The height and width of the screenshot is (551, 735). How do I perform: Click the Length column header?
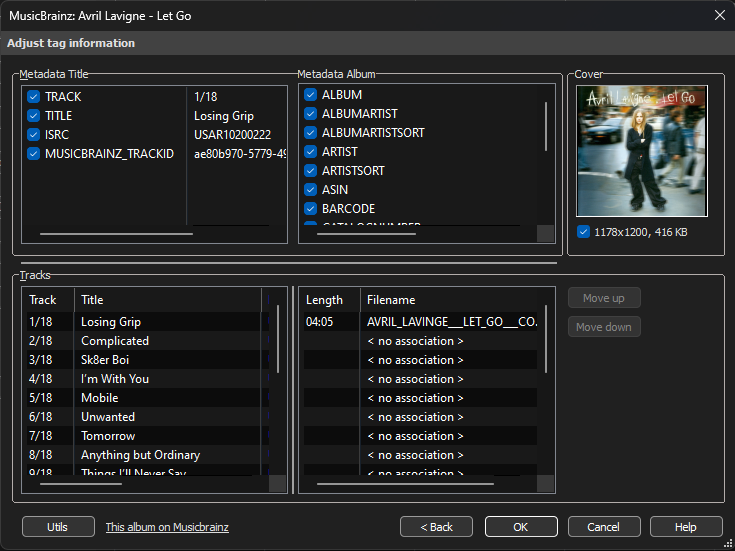tap(332, 300)
